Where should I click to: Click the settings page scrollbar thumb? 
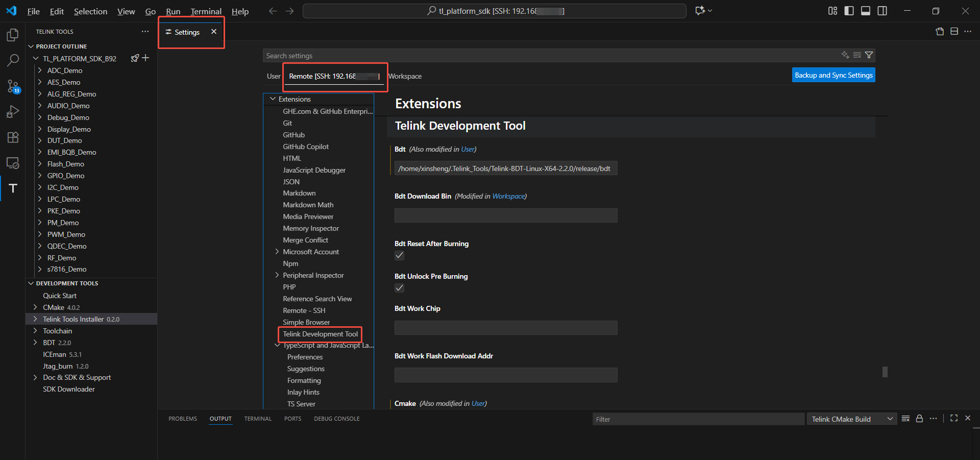tap(885, 372)
